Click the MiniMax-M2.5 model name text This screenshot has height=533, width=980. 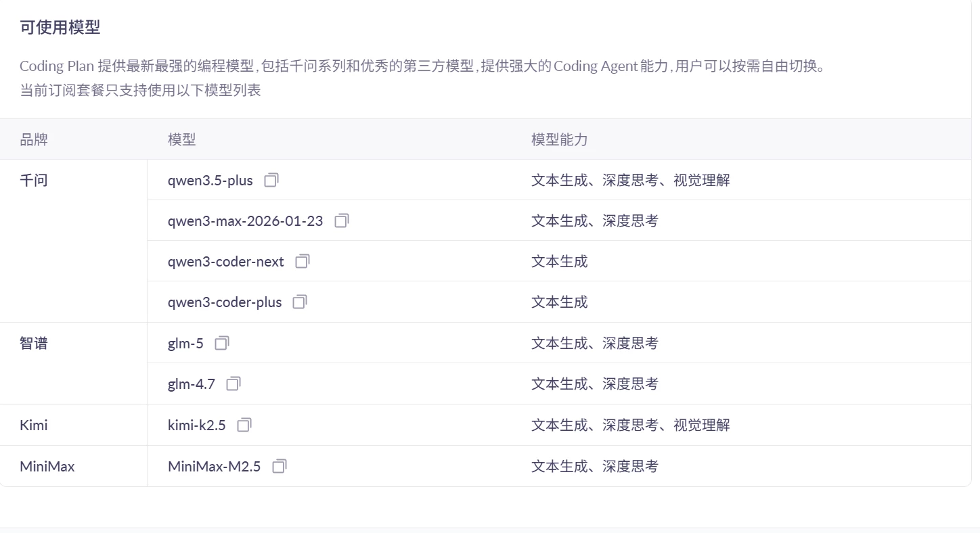point(214,466)
